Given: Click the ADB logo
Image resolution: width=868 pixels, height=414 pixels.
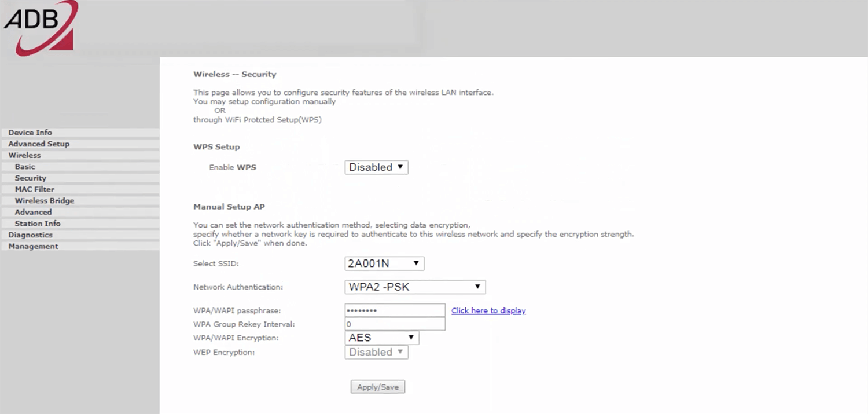Looking at the screenshot, I should (x=39, y=27).
